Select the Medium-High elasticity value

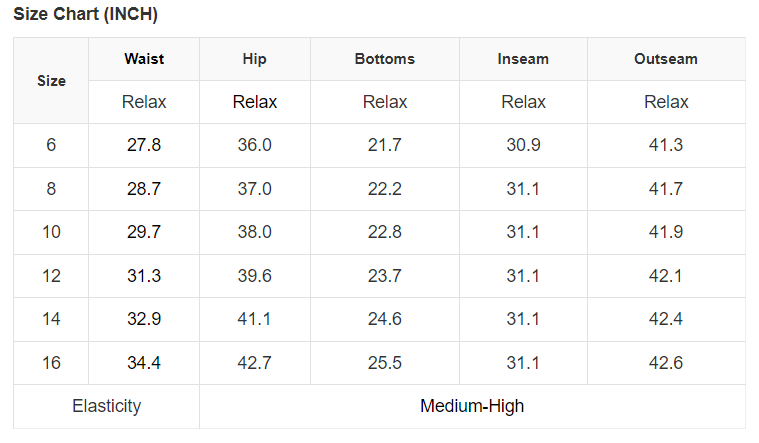472,406
